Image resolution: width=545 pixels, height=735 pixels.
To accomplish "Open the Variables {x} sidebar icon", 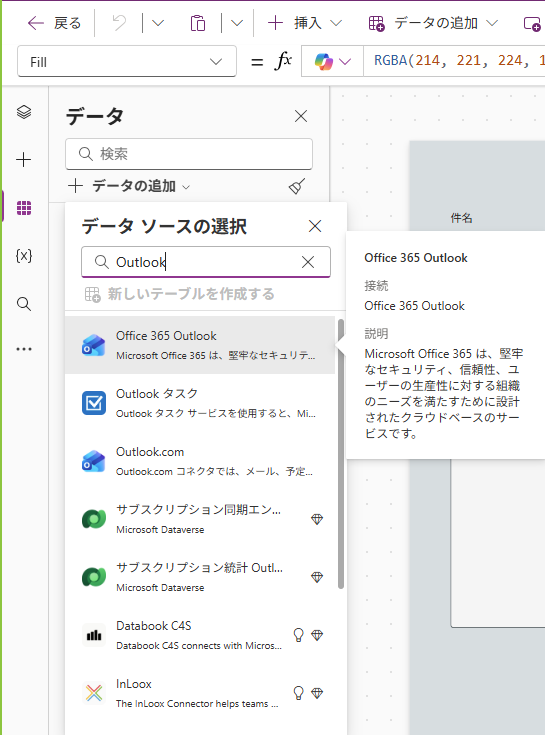I will tap(24, 255).
